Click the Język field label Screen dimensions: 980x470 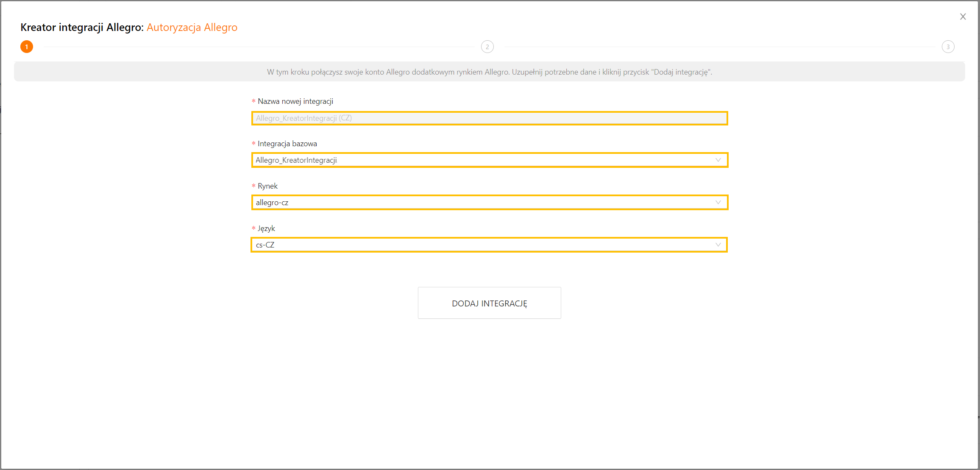pyautogui.click(x=266, y=228)
